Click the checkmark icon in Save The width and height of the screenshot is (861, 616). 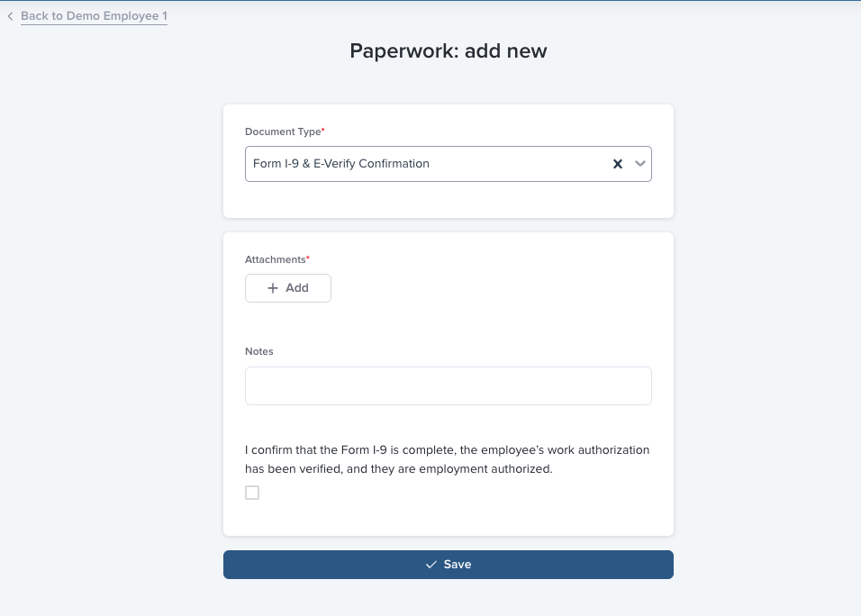tap(431, 565)
